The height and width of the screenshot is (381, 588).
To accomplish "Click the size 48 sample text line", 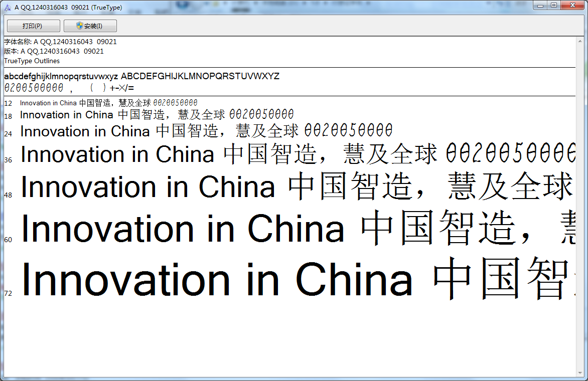I will (298, 186).
